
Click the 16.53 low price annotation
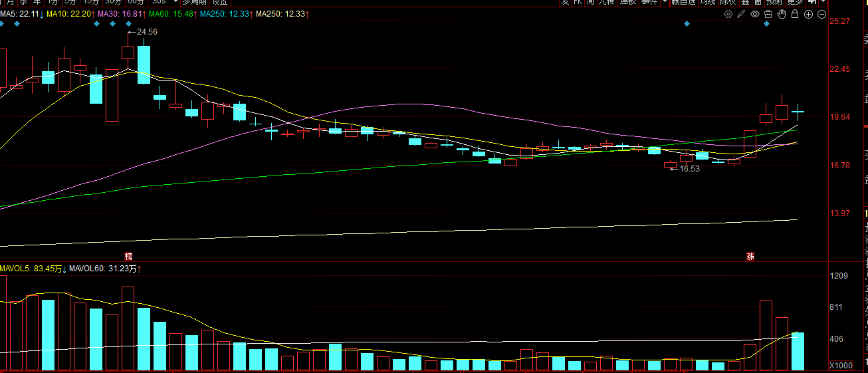click(x=689, y=169)
